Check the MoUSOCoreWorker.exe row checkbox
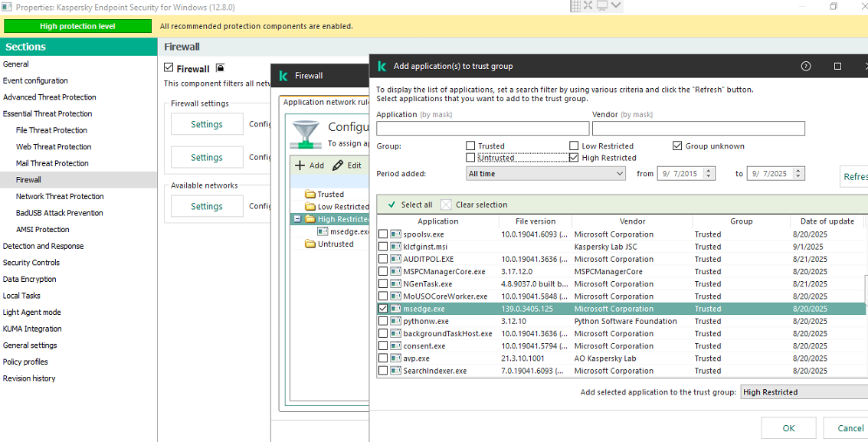This screenshot has width=868, height=442. point(383,296)
